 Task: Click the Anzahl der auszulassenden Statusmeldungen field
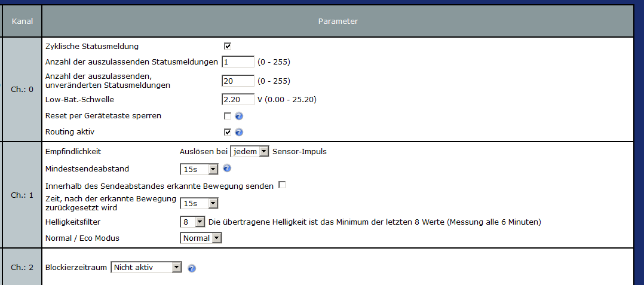(x=238, y=62)
